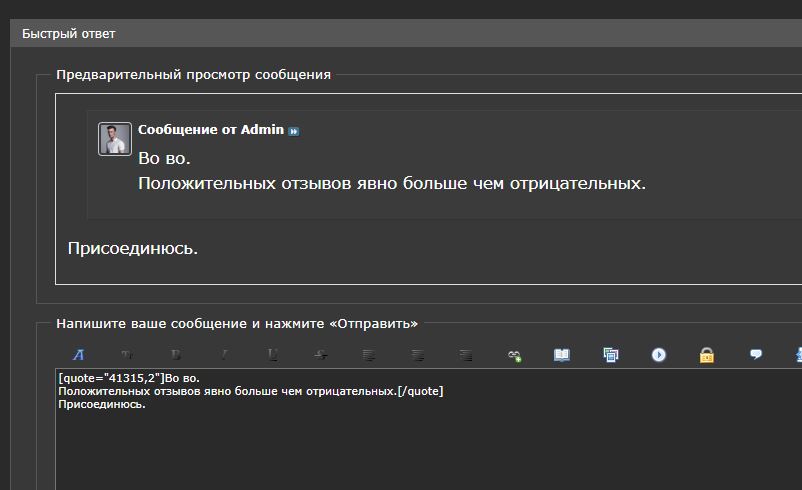The image size is (802, 490).
Task: Click the dimmed font icon next to 'A'
Action: tap(127, 354)
